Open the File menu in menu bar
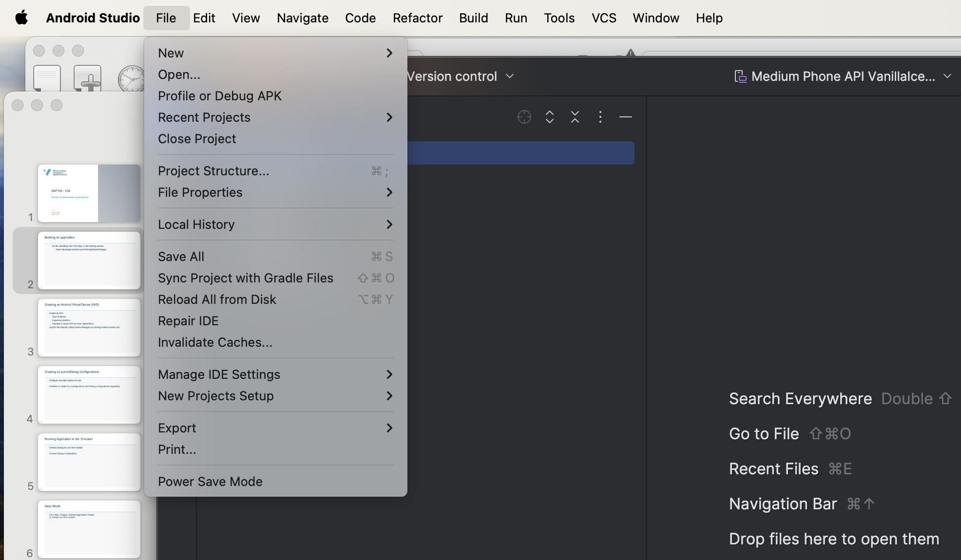 166,18
